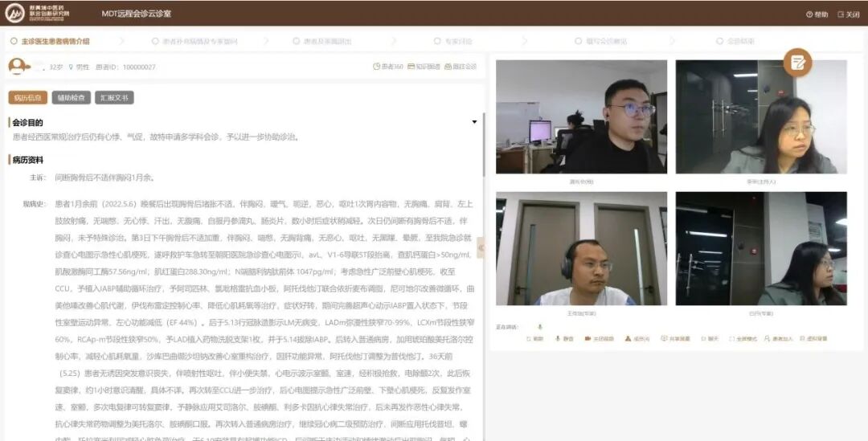The height and width of the screenshot is (441, 868).
Task: Click the medical record panel scrollbar
Action: [483, 145]
